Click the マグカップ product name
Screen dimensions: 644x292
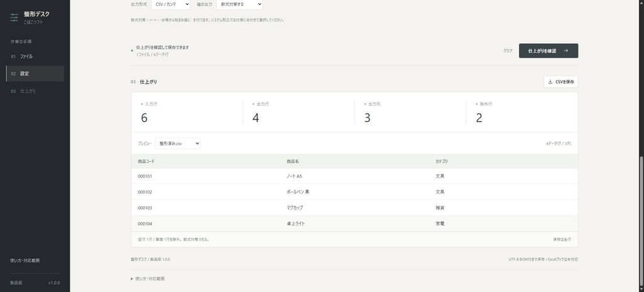click(294, 208)
